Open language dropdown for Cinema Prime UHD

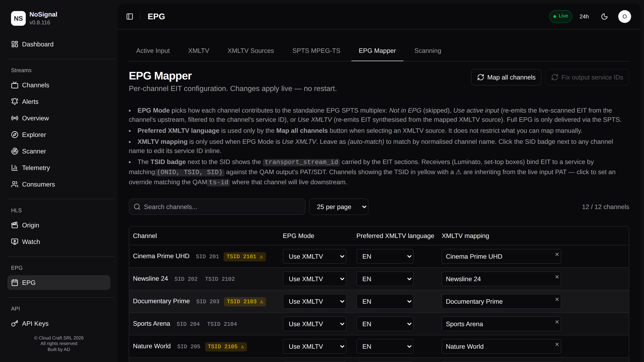point(385,256)
